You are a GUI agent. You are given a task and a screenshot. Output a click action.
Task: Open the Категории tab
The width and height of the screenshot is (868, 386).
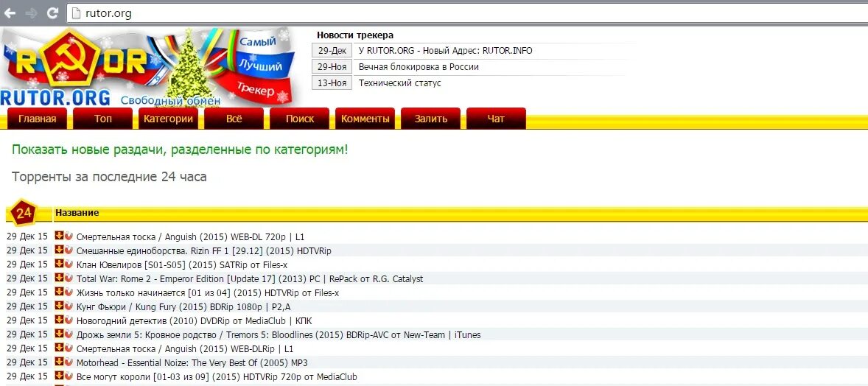tap(168, 119)
